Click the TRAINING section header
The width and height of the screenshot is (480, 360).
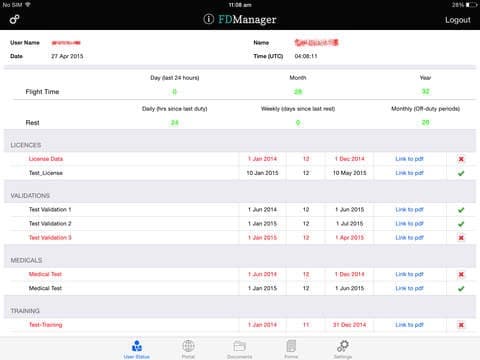[25, 311]
